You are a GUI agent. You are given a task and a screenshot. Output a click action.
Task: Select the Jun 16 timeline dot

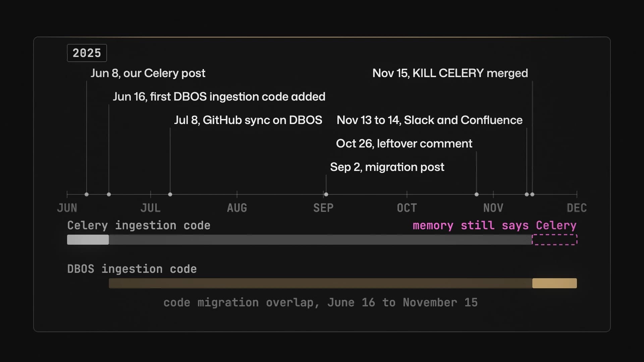tap(109, 194)
